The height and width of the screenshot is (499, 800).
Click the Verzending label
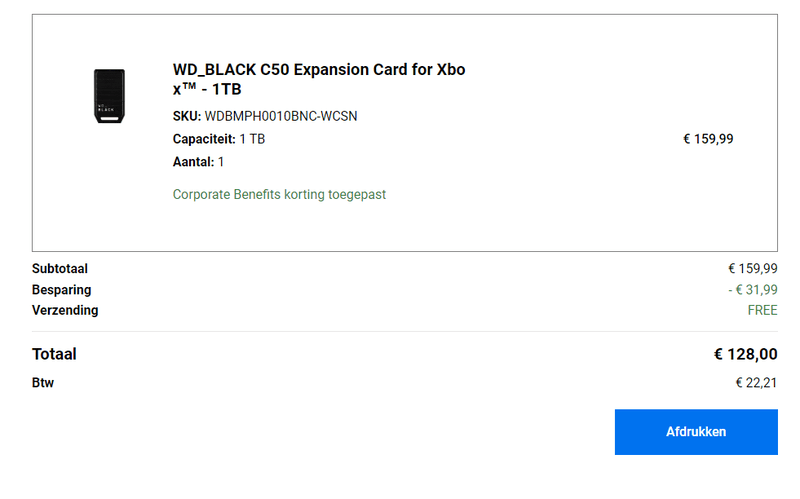pyautogui.click(x=65, y=310)
